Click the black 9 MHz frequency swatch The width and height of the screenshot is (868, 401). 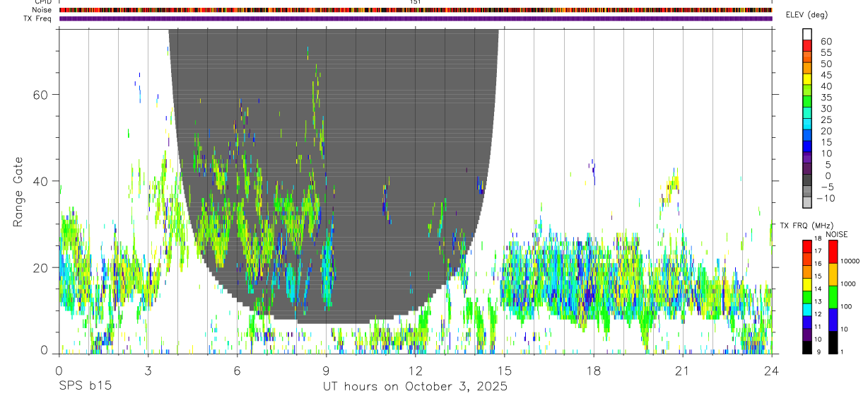click(x=807, y=348)
